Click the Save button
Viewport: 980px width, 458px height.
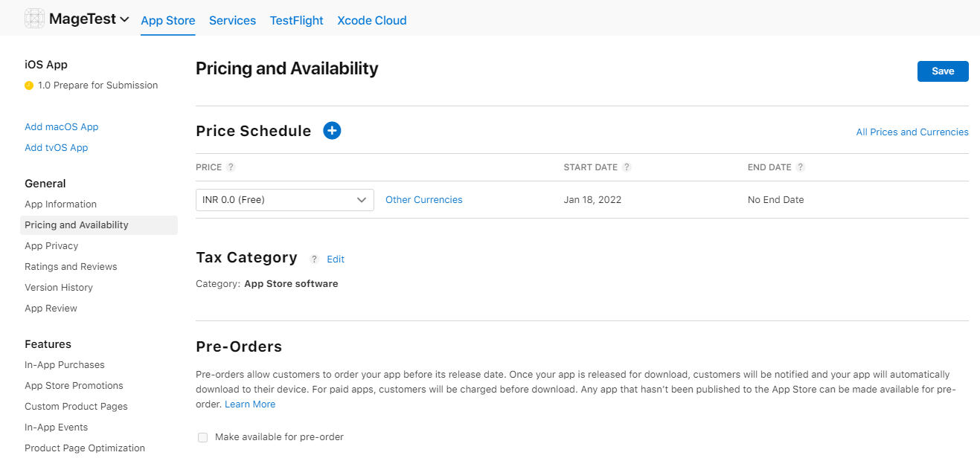942,71
